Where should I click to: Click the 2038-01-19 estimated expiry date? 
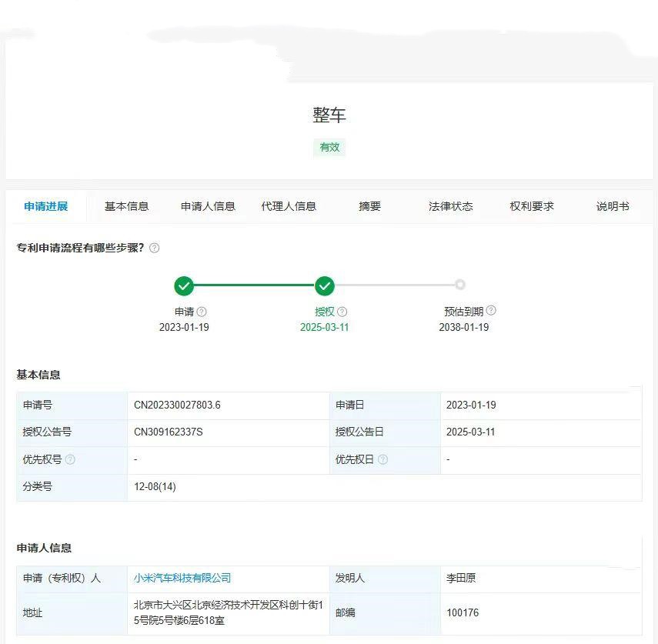(464, 327)
